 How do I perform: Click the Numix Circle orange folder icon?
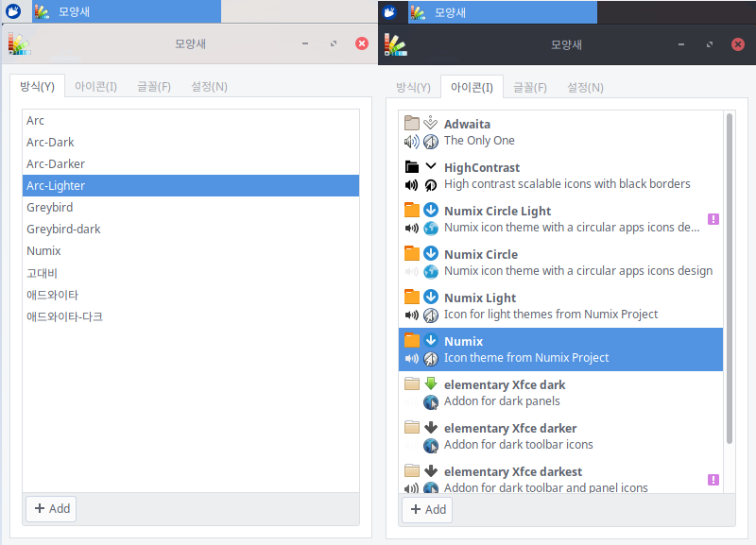click(x=412, y=253)
